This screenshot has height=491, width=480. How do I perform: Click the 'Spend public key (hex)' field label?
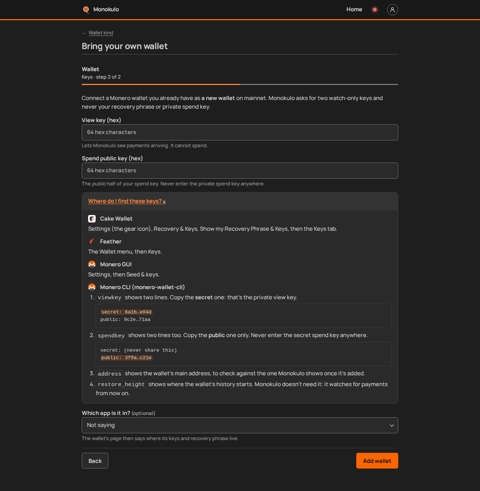tap(112, 158)
